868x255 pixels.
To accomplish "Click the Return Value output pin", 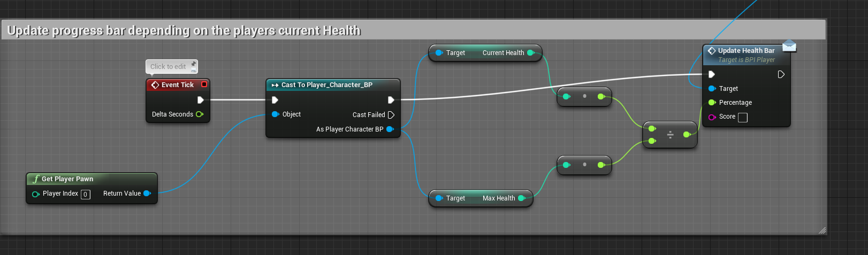I will [147, 194].
